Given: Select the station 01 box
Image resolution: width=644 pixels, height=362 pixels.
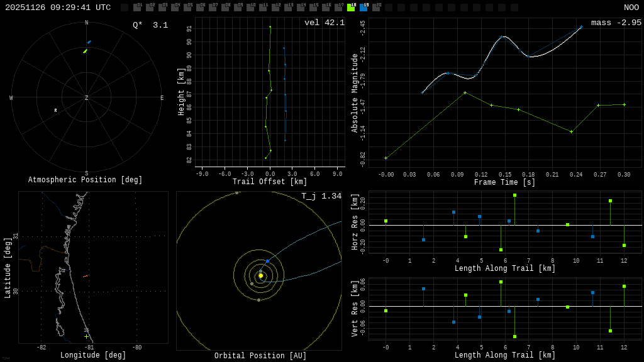Looking at the screenshot, I should coord(137,8).
